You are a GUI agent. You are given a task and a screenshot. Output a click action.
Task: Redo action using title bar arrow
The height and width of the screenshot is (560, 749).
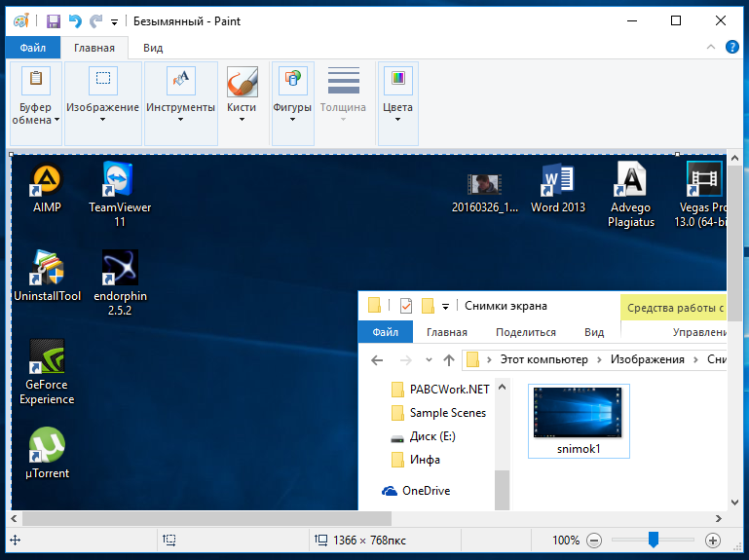96,21
